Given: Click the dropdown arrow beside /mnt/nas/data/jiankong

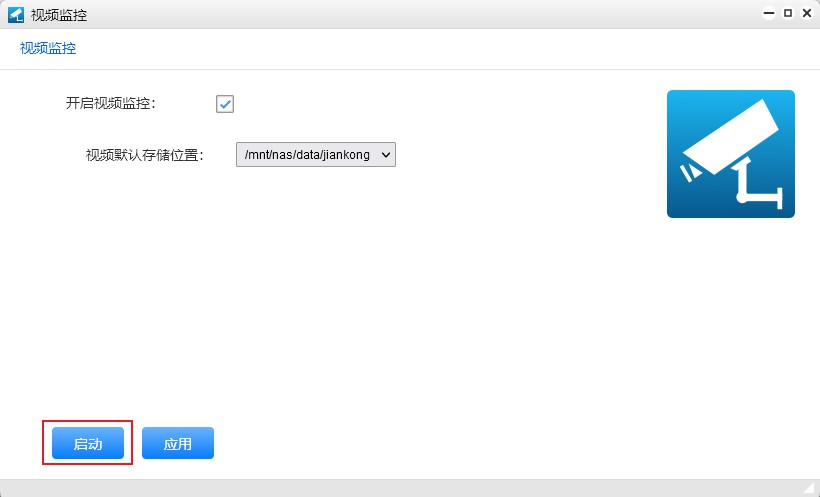Looking at the screenshot, I should coord(386,155).
